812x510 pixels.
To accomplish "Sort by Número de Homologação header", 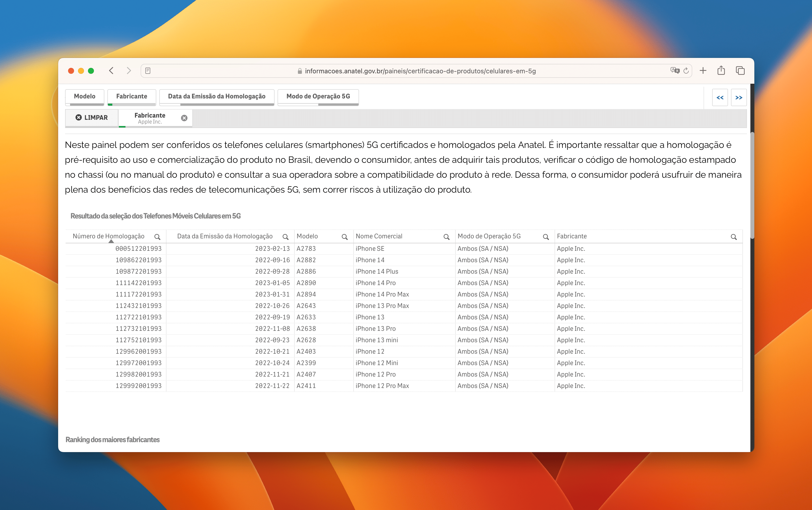I will (109, 236).
